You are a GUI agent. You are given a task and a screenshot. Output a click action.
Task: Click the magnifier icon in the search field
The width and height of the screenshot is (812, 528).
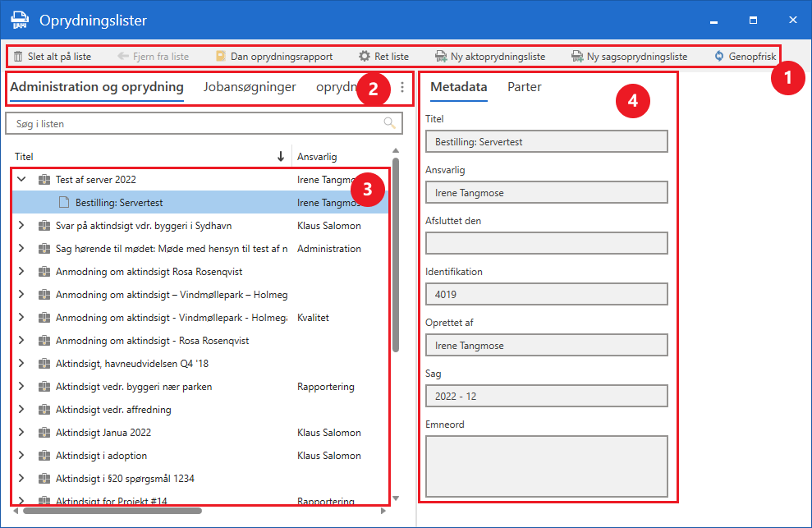[389, 124]
